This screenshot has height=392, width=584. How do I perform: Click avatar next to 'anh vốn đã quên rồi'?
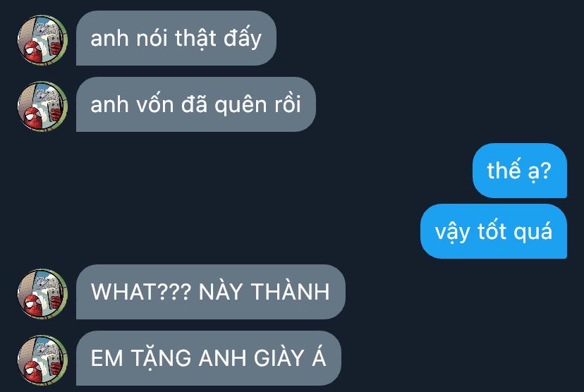pyautogui.click(x=42, y=106)
